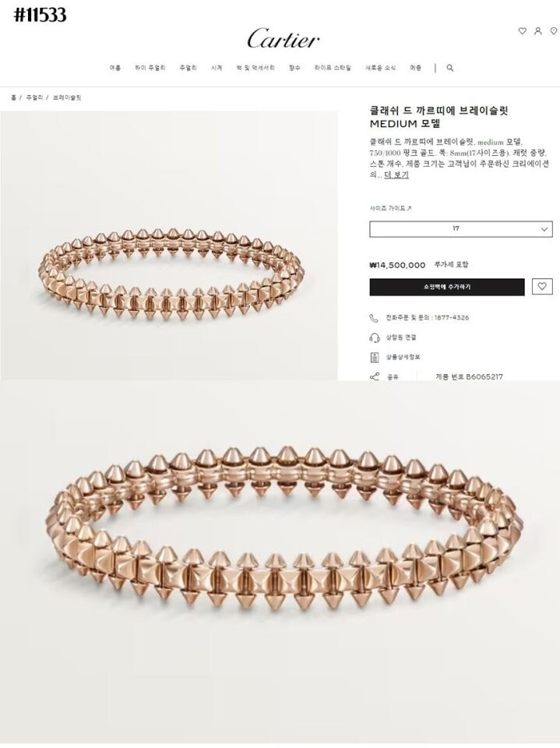Viewport: 560px width, 748px height.
Task: Open the 사이즈 가이드 link
Action: (390, 209)
